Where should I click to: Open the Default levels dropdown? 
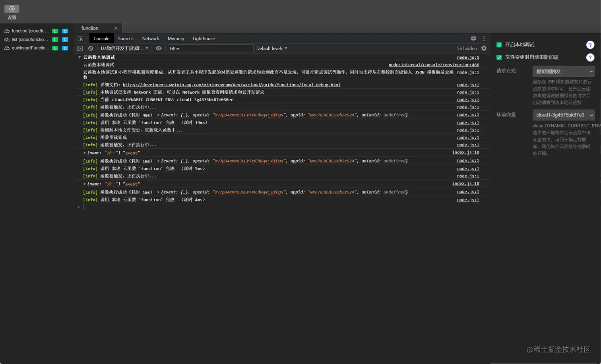(271, 48)
